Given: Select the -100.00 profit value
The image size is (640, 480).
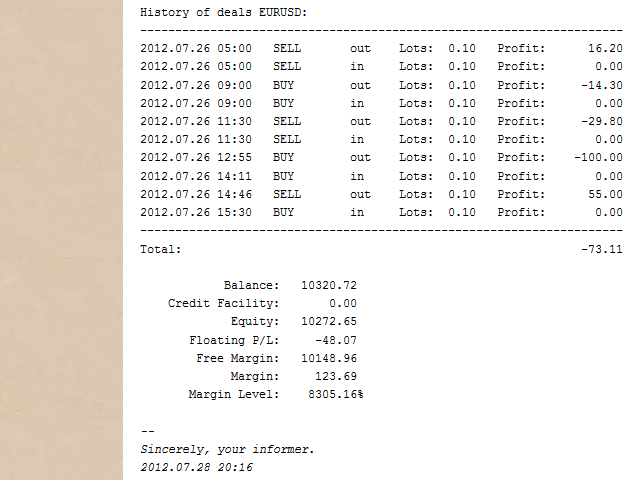Looking at the screenshot, I should tap(598, 158).
